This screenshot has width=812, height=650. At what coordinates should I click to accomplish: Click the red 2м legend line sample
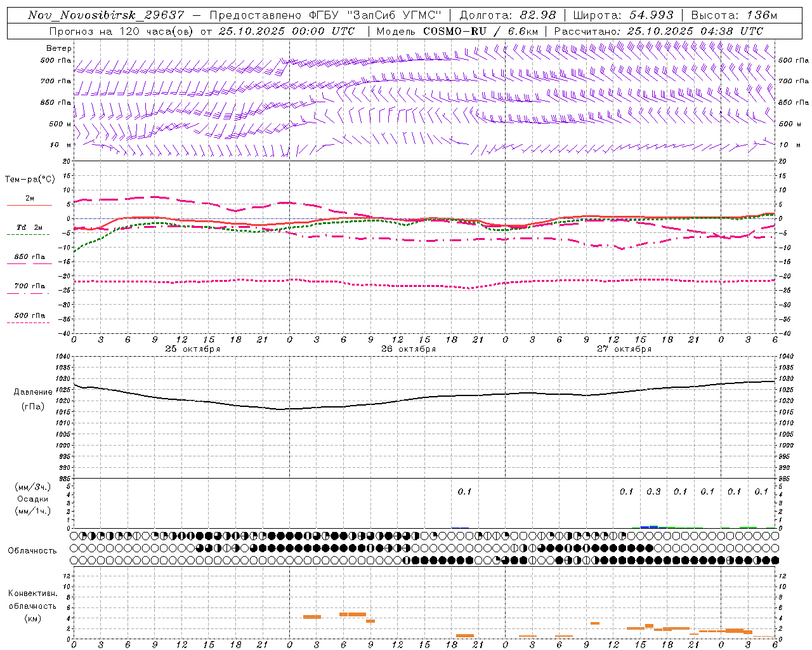coord(30,205)
